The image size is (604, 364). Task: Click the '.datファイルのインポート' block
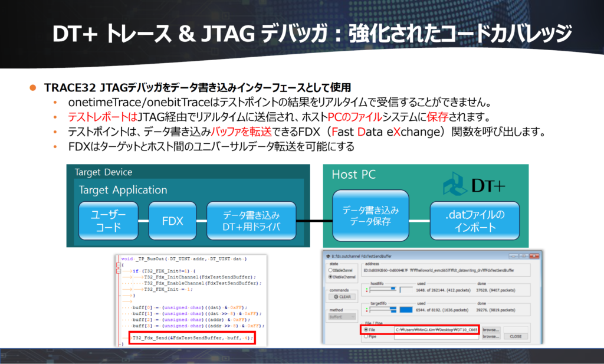point(475,221)
